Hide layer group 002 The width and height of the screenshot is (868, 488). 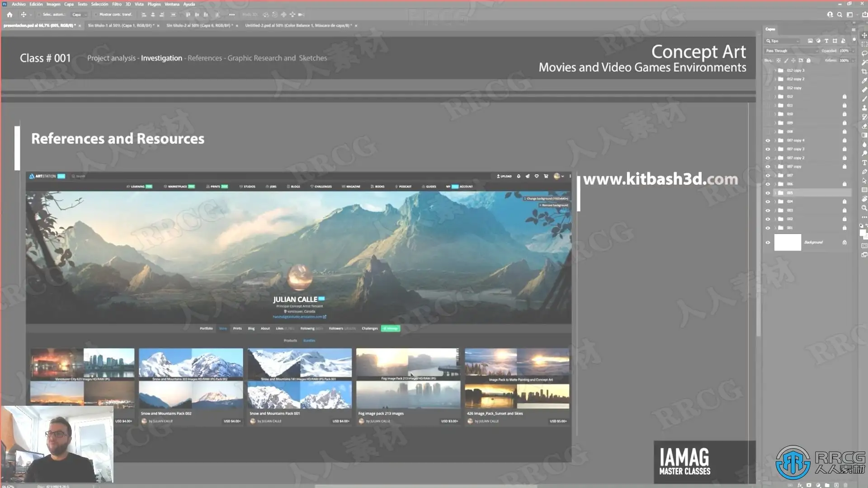pyautogui.click(x=768, y=219)
